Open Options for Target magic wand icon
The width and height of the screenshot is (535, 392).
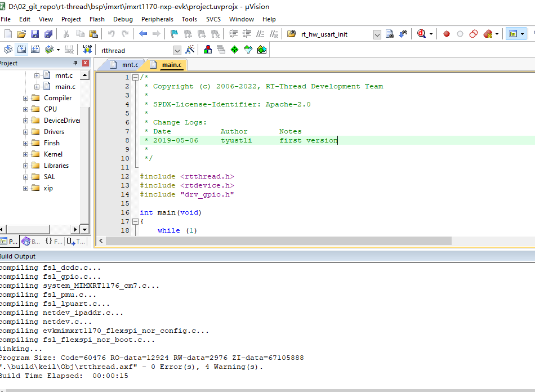coord(190,50)
